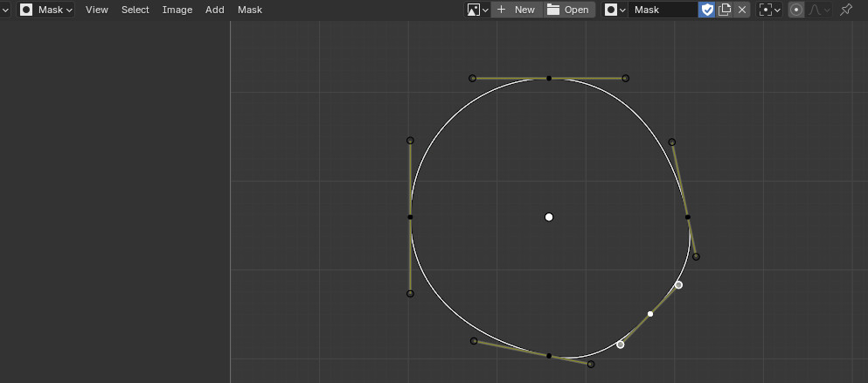
Task: Select upper highlighted handle of selected point
Action: coord(678,285)
